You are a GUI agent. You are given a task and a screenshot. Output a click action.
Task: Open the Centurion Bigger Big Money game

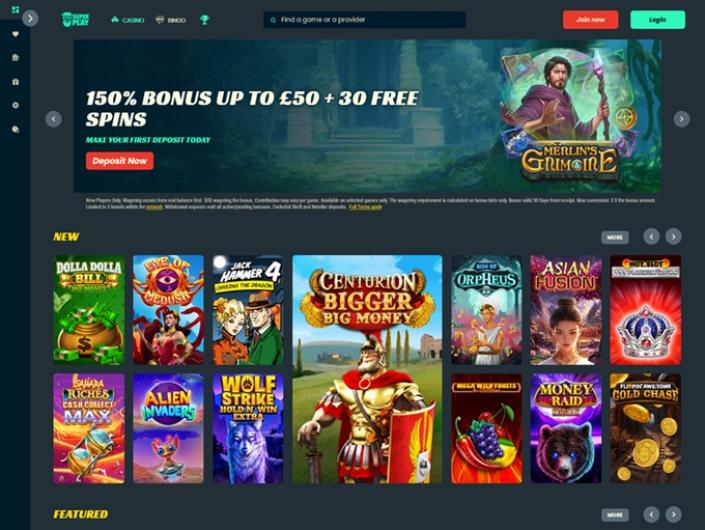pos(367,369)
